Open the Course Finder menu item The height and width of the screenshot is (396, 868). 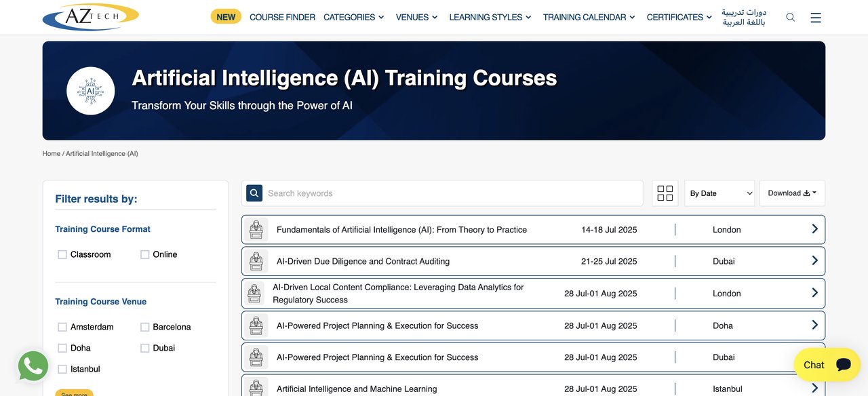coord(282,18)
